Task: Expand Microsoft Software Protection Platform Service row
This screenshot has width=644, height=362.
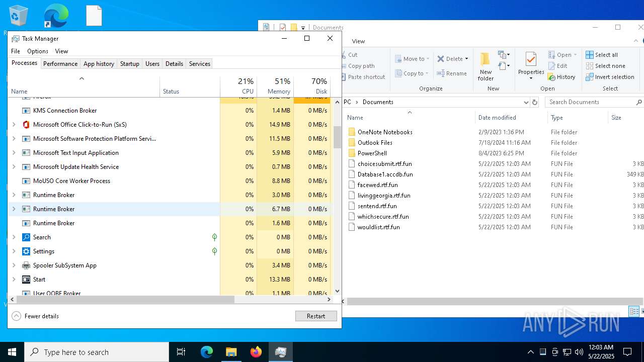Action: coord(14,139)
